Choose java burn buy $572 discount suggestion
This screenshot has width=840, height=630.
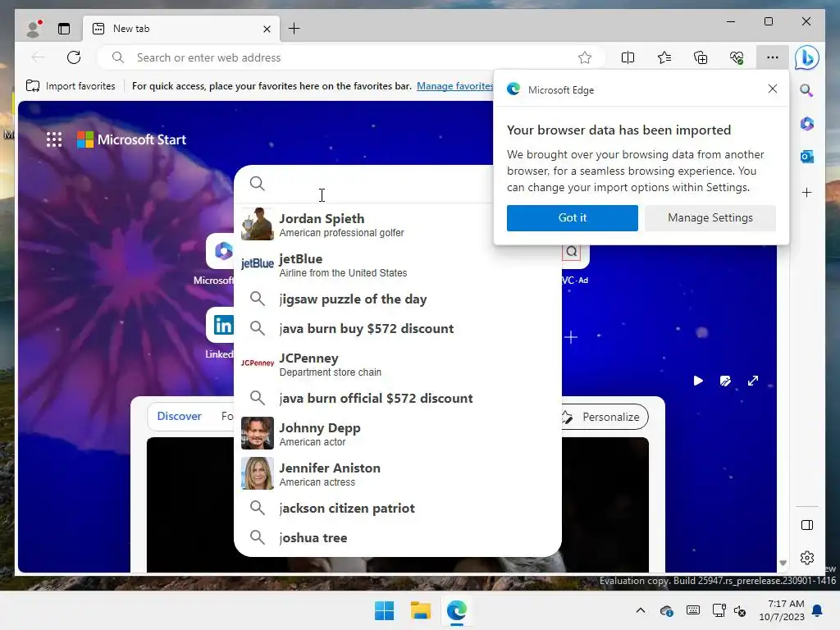(x=398, y=328)
